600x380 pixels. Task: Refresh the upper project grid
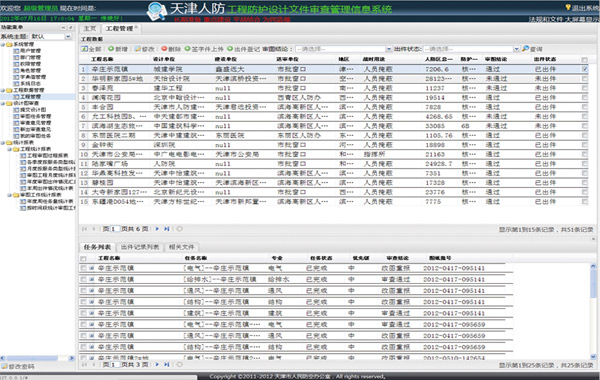tap(179, 229)
